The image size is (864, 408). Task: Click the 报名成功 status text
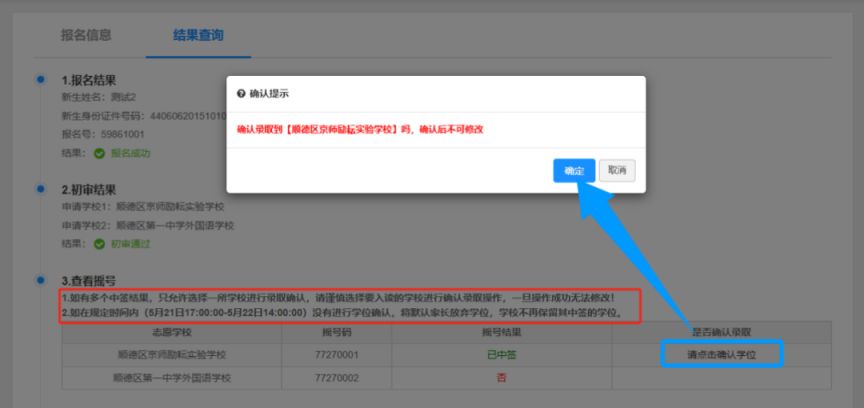coord(131,153)
